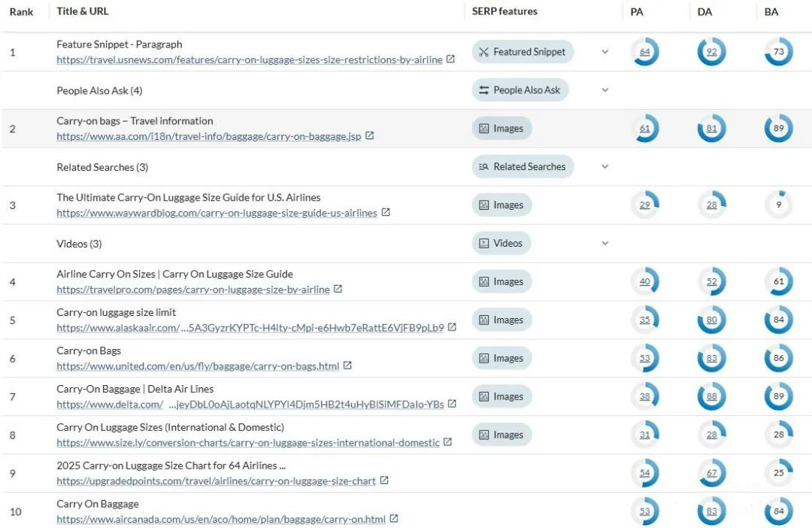
Task: Click the Rank column header
Action: coord(21,11)
